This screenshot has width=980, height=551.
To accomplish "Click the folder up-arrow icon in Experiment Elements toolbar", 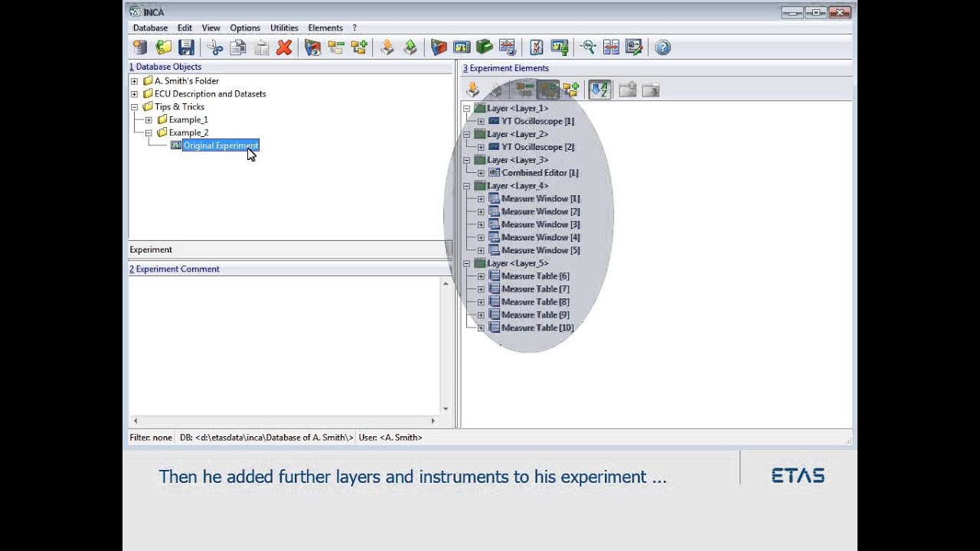I will point(628,90).
